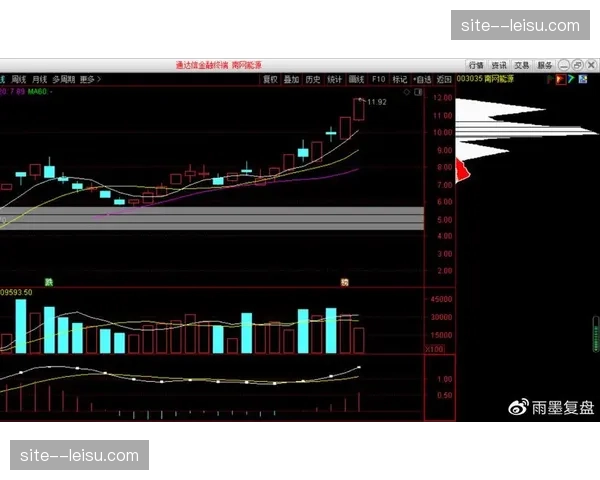The height and width of the screenshot is (480, 600).
Task: Click the X100 volume scale label
Action: click(436, 349)
